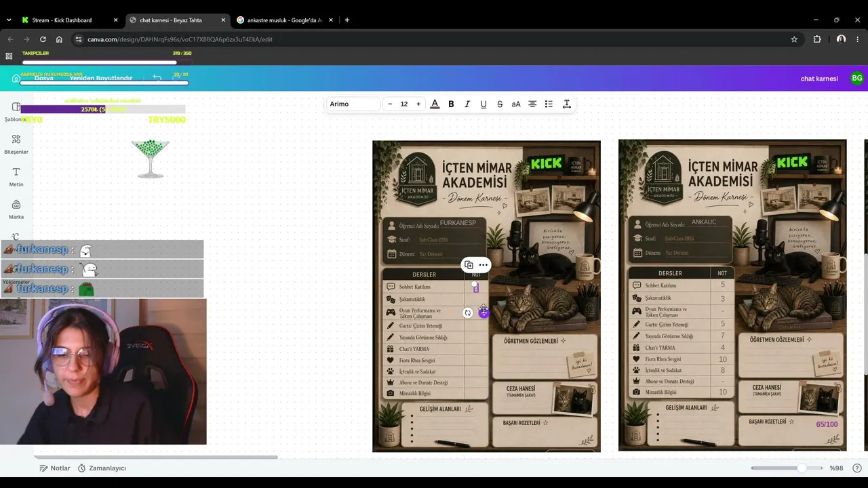Click the 65/100 score on ANKAUC card
Viewport: 868px width, 488px height.
tap(827, 425)
